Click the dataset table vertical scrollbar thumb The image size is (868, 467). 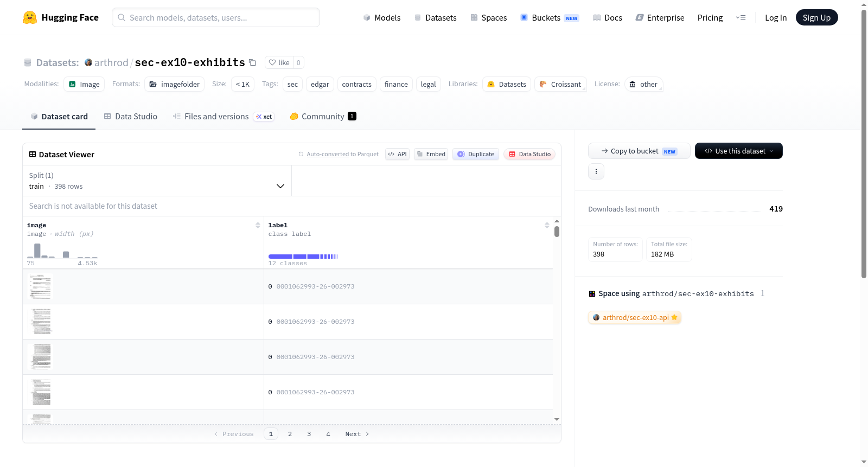(557, 232)
